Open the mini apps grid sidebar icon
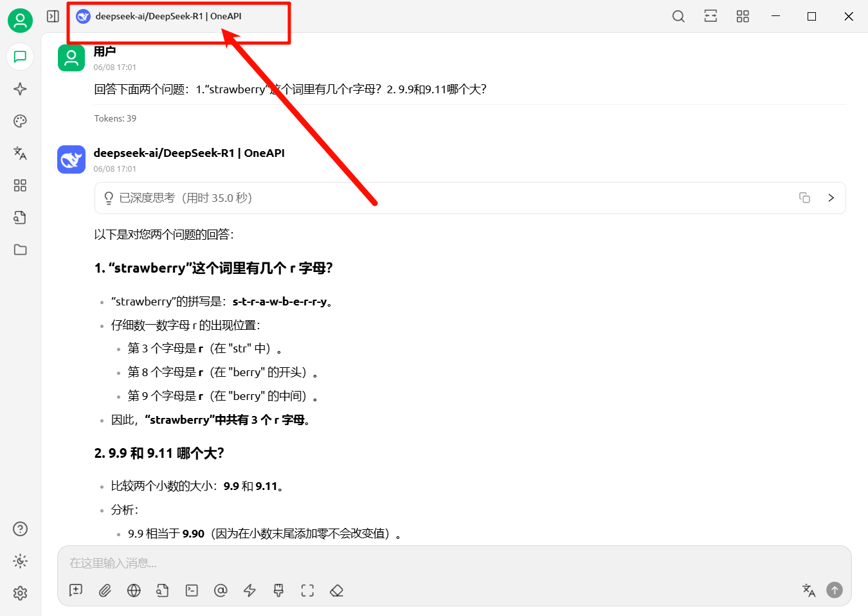 tap(20, 185)
